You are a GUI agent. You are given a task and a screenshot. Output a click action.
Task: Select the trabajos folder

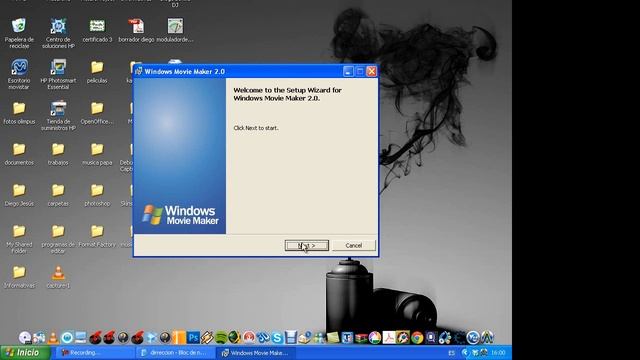[x=58, y=154]
